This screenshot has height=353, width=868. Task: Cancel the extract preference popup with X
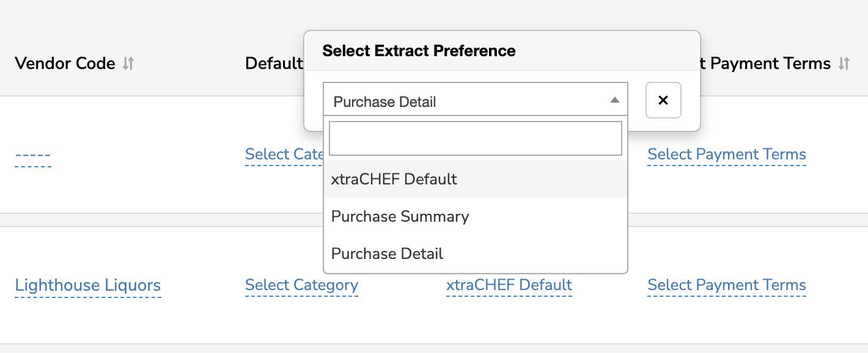663,101
